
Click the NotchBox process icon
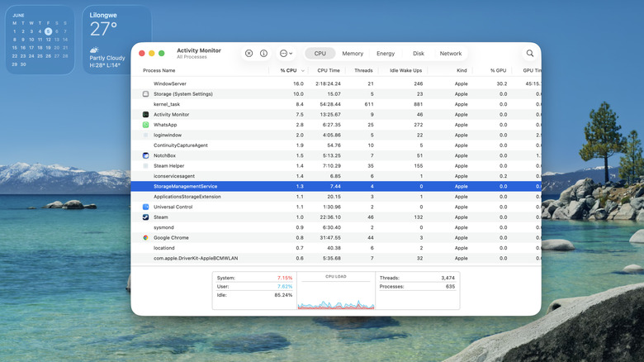[x=145, y=155]
